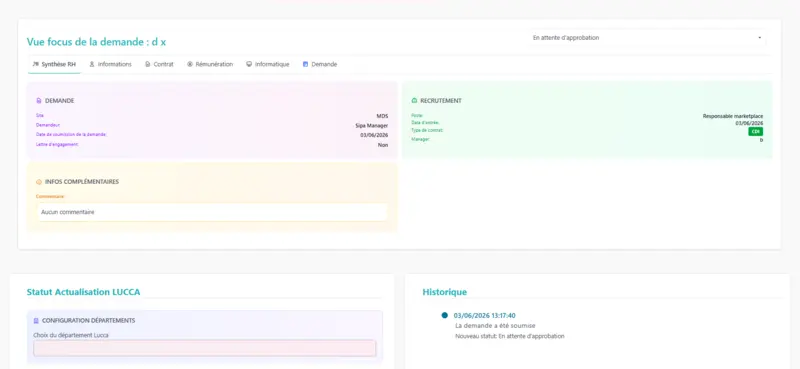Click the green CDI contract badge

pos(756,132)
